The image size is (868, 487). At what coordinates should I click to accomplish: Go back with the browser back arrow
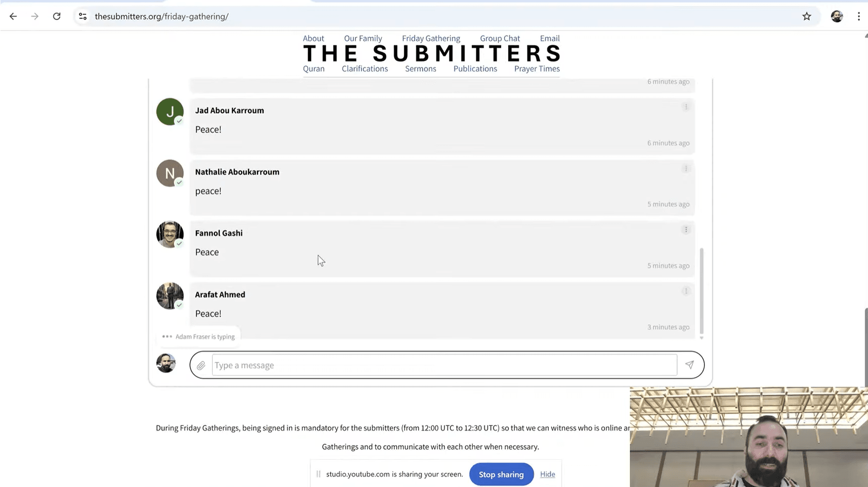13,16
